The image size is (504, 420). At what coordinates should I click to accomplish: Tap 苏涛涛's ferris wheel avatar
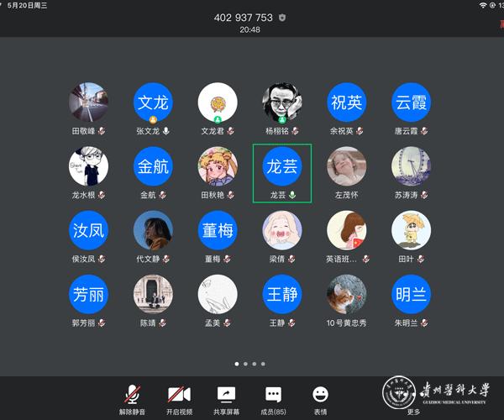point(412,166)
